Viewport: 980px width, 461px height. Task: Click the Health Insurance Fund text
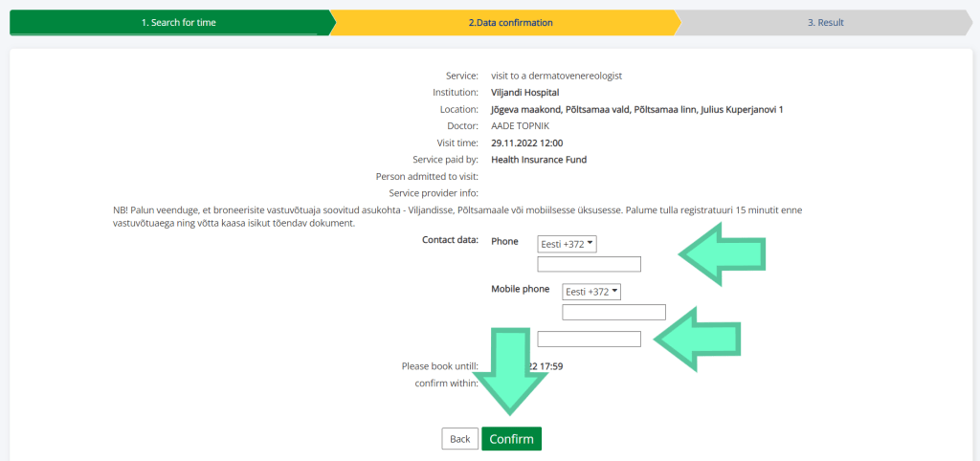click(x=539, y=160)
